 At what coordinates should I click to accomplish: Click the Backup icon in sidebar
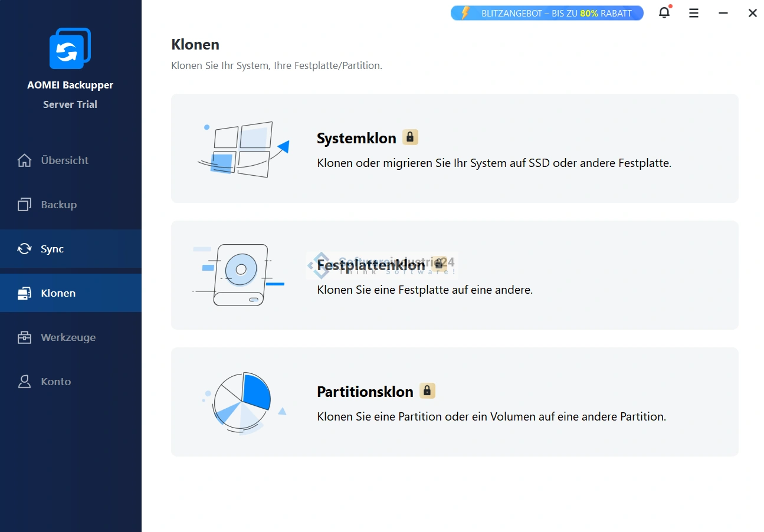click(24, 205)
